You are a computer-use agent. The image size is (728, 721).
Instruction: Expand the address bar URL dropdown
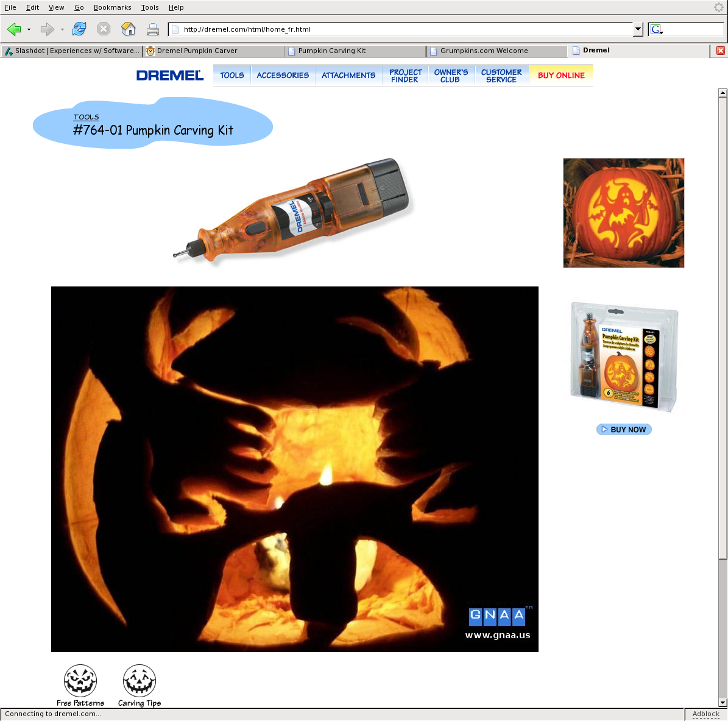638,29
